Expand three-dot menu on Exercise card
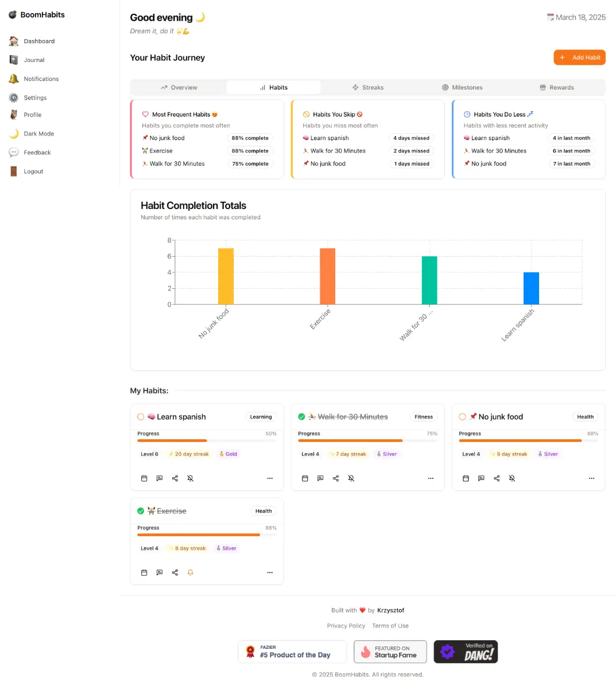This screenshot has height=689, width=616. (270, 572)
